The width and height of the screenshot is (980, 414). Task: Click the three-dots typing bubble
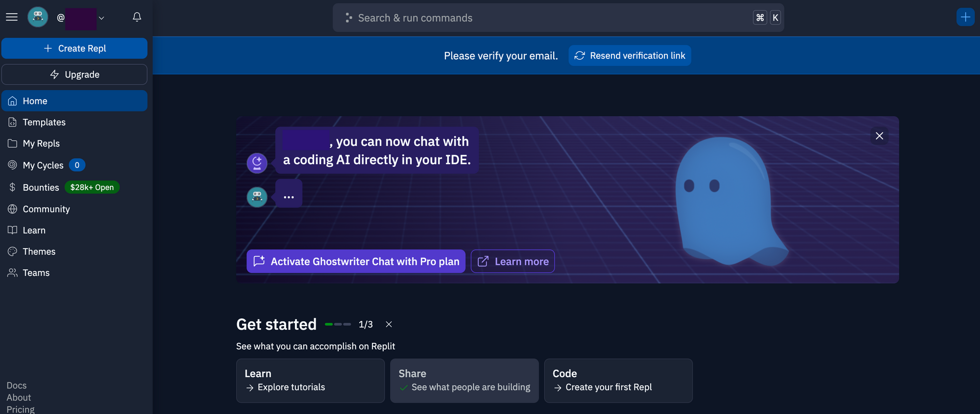click(289, 196)
